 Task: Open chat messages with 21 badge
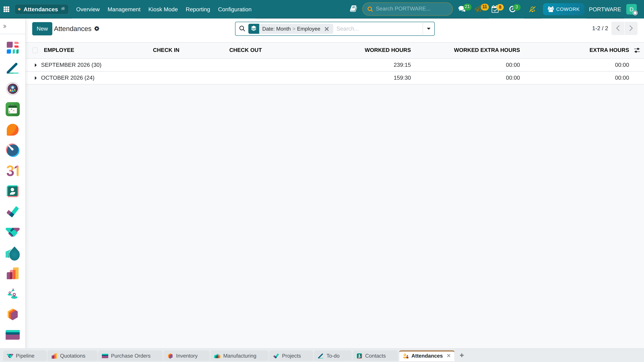tap(464, 9)
